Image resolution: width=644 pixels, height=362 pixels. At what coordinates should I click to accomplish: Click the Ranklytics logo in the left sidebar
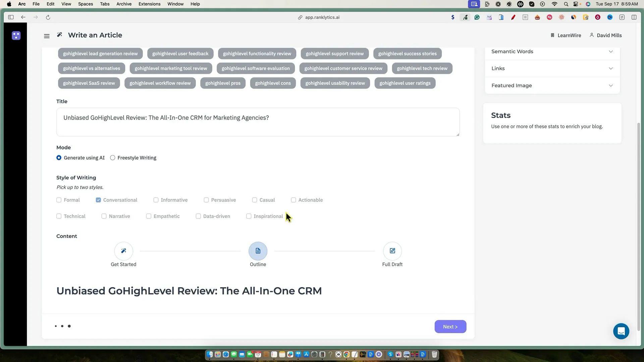16,36
